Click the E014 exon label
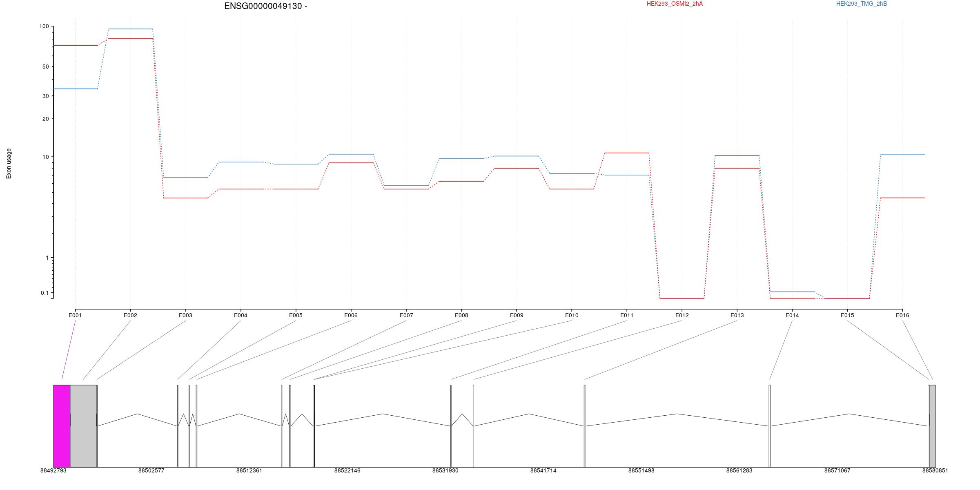 (x=792, y=315)
